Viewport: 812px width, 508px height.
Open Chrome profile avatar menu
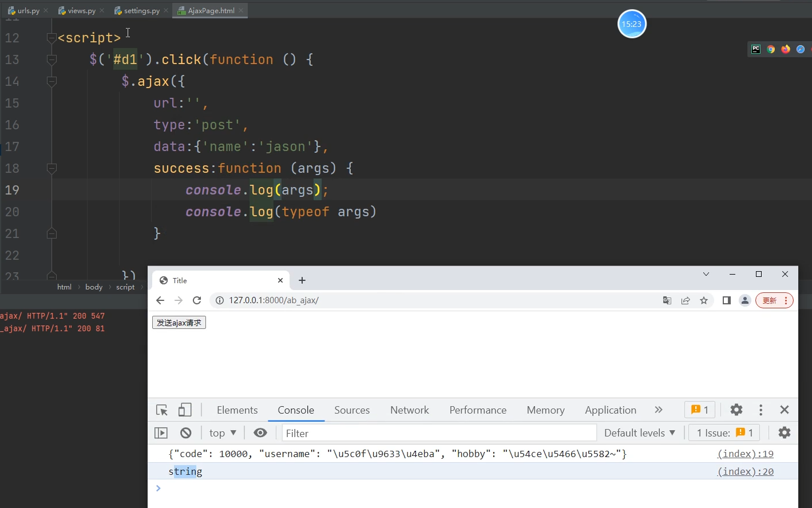[x=745, y=300]
